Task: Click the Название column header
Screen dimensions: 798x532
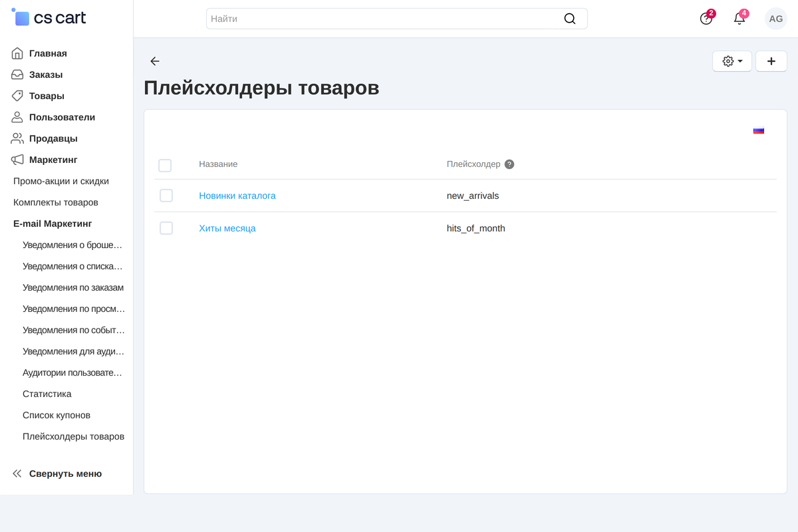Action: (x=218, y=164)
